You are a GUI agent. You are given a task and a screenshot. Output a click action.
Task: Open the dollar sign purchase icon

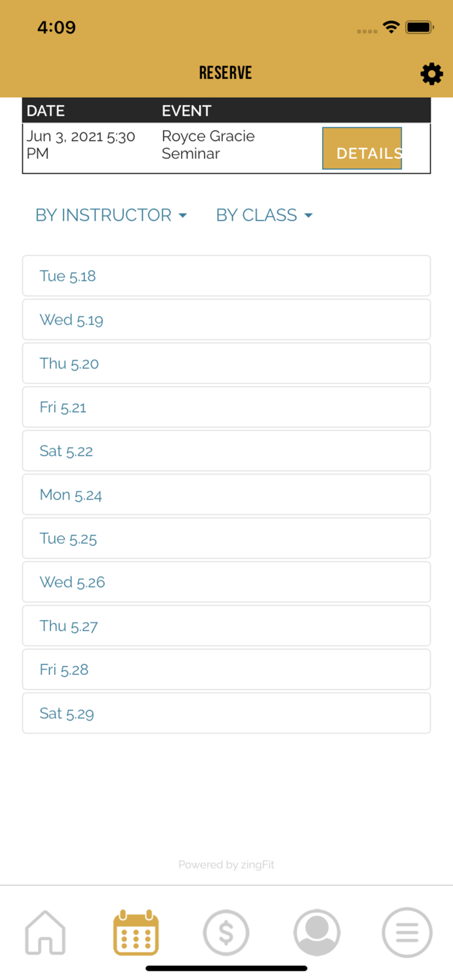coord(226,932)
